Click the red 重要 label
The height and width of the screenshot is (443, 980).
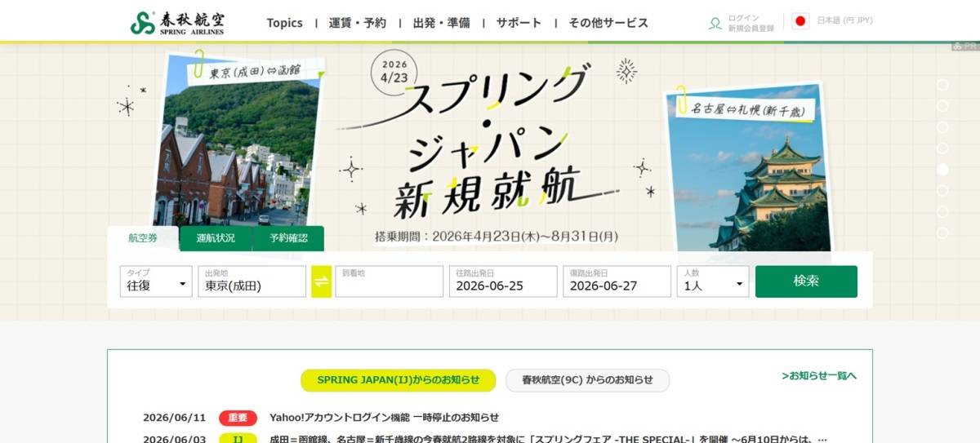238,418
